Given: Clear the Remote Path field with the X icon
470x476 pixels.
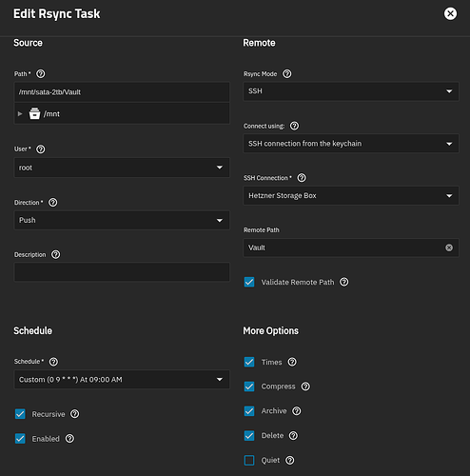Looking at the screenshot, I should point(449,248).
